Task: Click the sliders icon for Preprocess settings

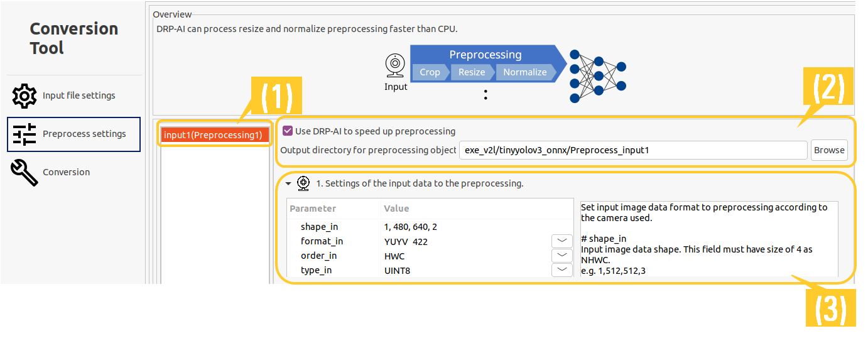Action: pos(24,134)
